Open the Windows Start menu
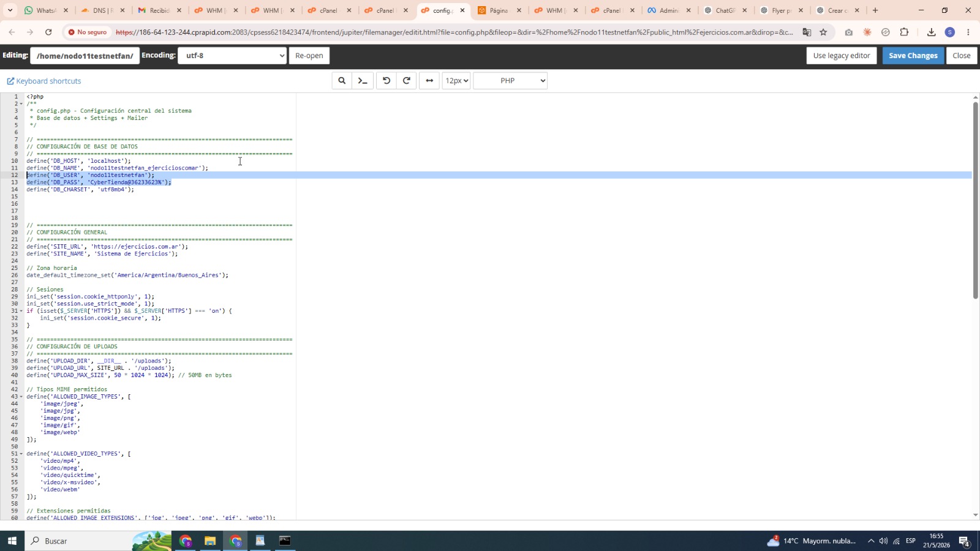980x551 pixels. [12, 541]
